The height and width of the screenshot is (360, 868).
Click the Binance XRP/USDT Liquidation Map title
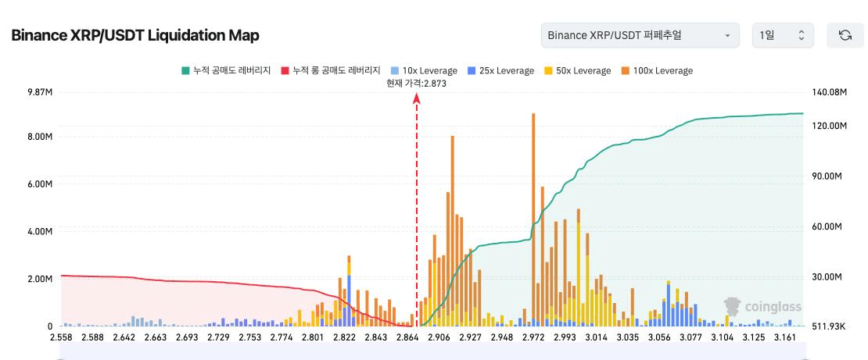[x=135, y=35]
